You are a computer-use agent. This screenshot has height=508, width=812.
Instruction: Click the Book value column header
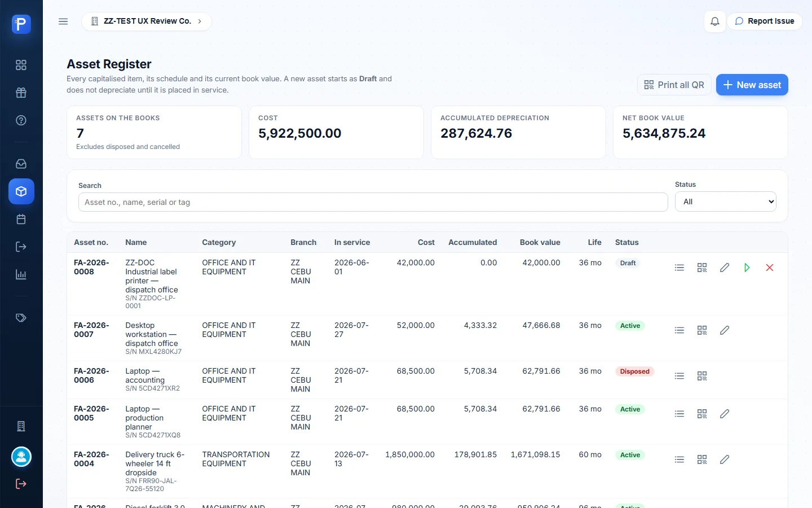tap(540, 242)
